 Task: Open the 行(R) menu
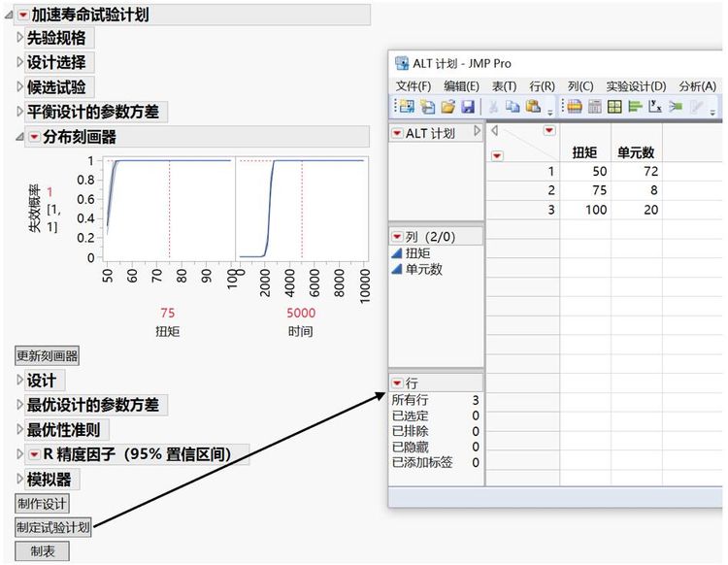pyautogui.click(x=543, y=86)
